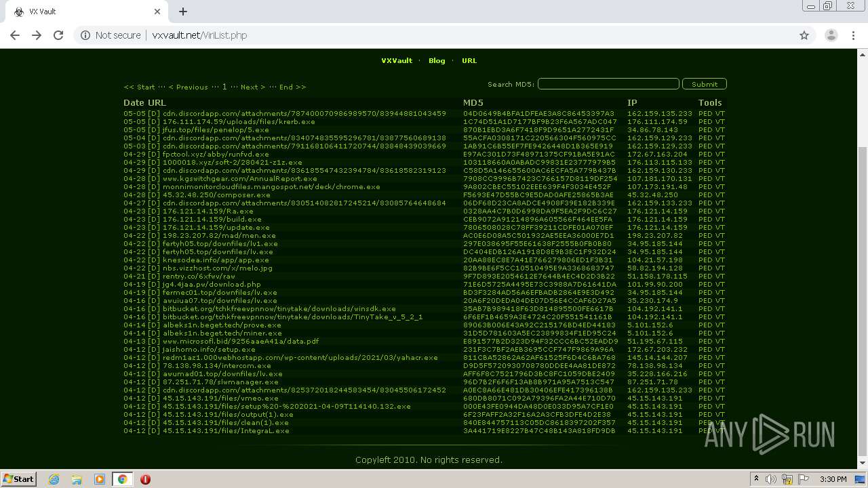Click the browser back arrow
The width and height of the screenshot is (868, 488).
pyautogui.click(x=15, y=35)
